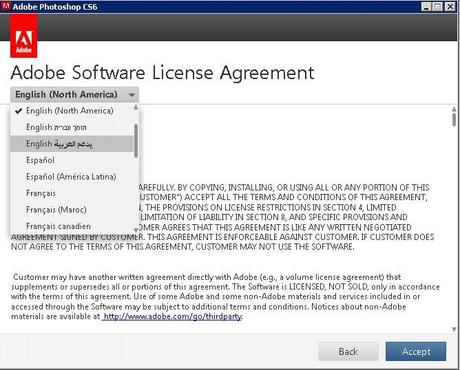
Task: Click the Photoshop title bar app icon
Action: [x=6, y=6]
